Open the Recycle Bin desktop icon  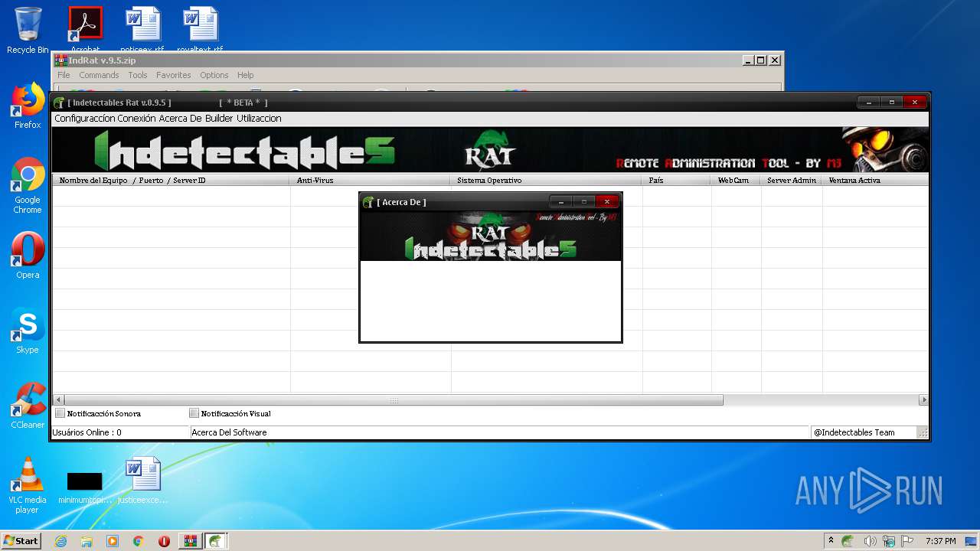click(28, 31)
